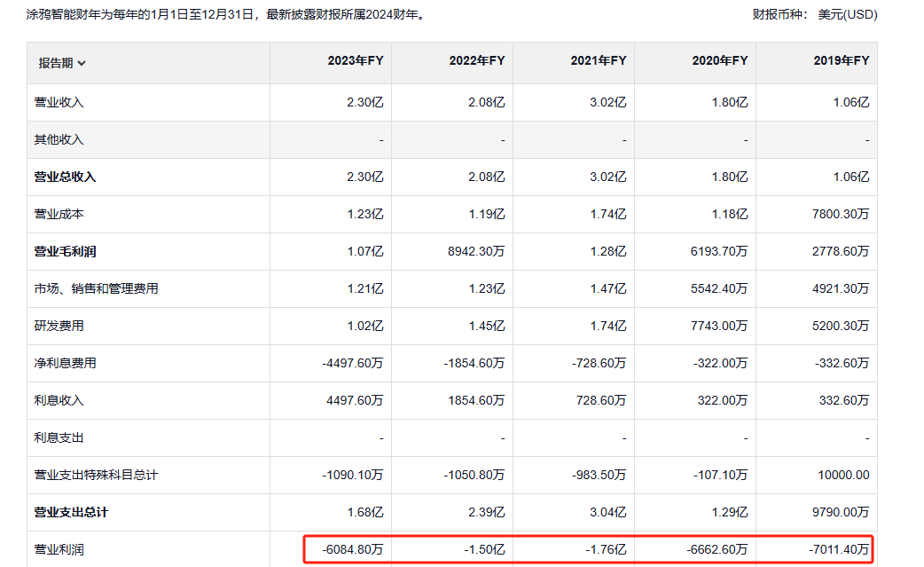
Task: Click the 1.28亿 gross profit value
Action: (608, 252)
